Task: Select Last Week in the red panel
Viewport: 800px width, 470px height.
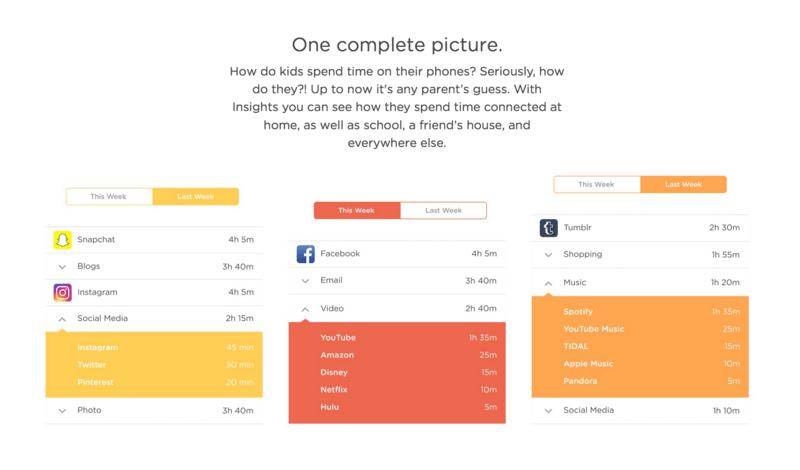Action: pyautogui.click(x=443, y=210)
